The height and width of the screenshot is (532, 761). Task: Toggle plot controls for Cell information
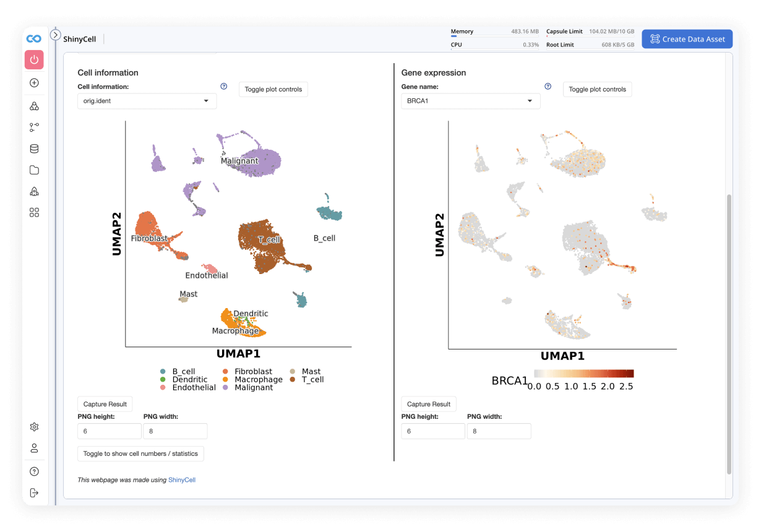point(273,89)
